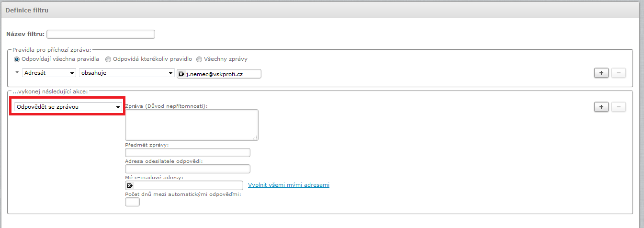
Task: Select the "Všechny zprávy" radio option
Action: point(199,59)
